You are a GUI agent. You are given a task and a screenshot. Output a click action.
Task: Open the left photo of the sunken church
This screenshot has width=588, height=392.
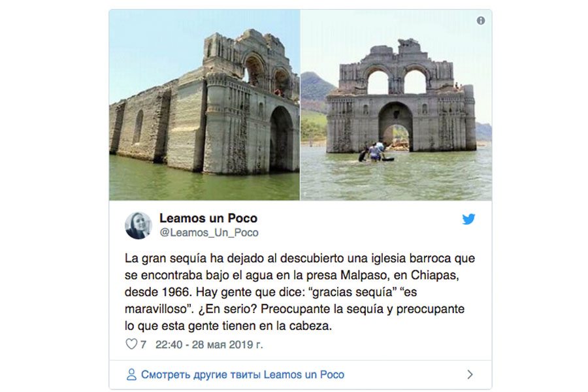204,105
